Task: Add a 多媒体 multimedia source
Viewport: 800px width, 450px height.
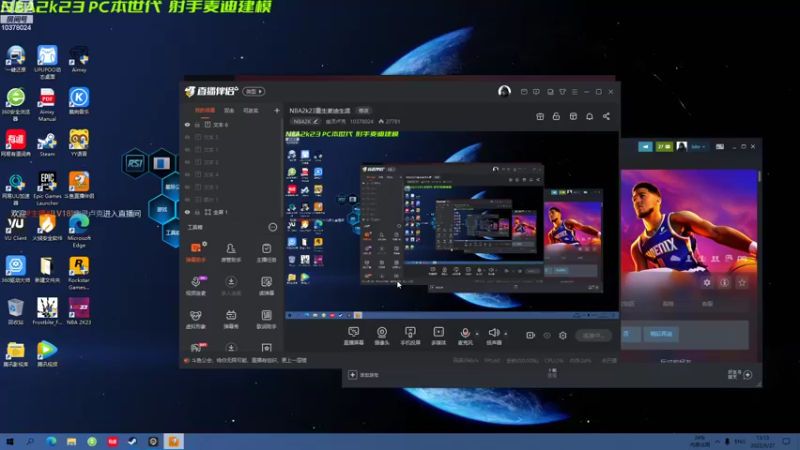Action: click(x=439, y=336)
